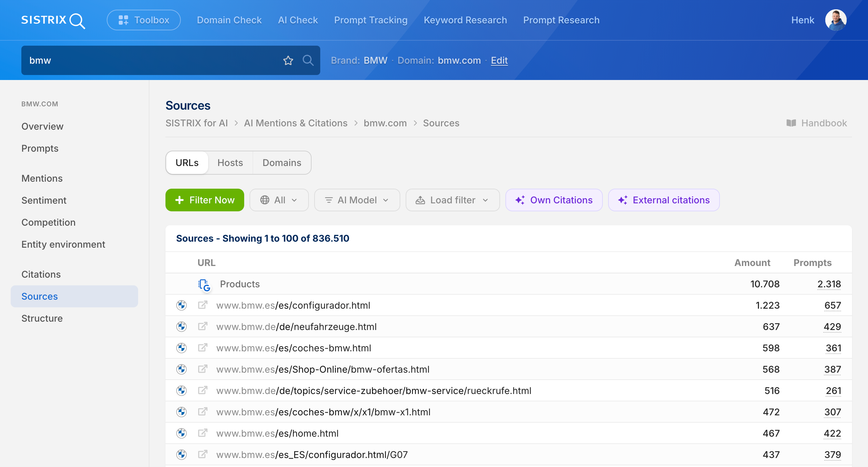Open es/configurador.html in external link icon
Viewport: 868px width, 467px height.
202,305
